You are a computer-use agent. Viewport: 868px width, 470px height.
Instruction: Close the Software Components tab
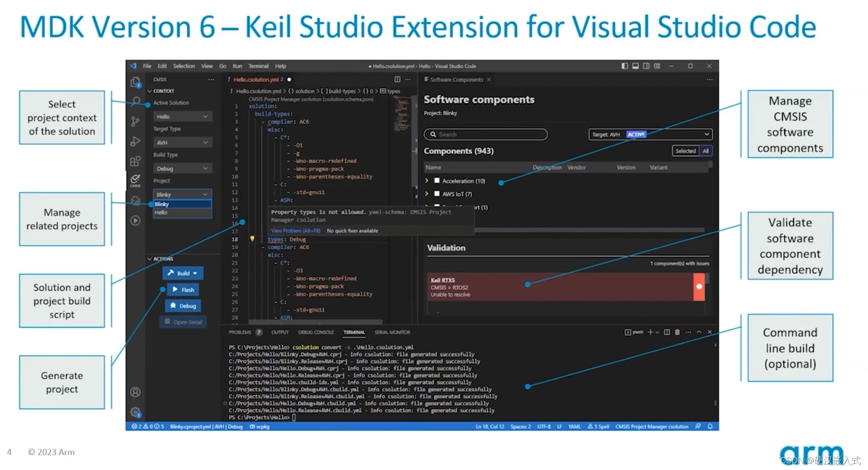489,79
